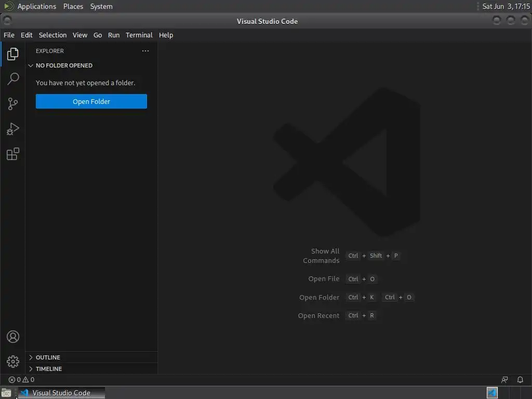Expand the TIMELINE section
532x399 pixels.
91,369
